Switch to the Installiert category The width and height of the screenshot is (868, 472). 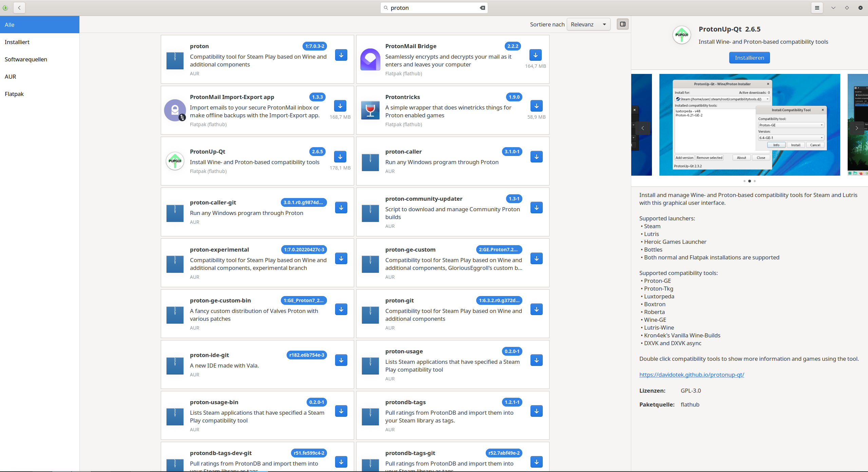[x=17, y=42]
